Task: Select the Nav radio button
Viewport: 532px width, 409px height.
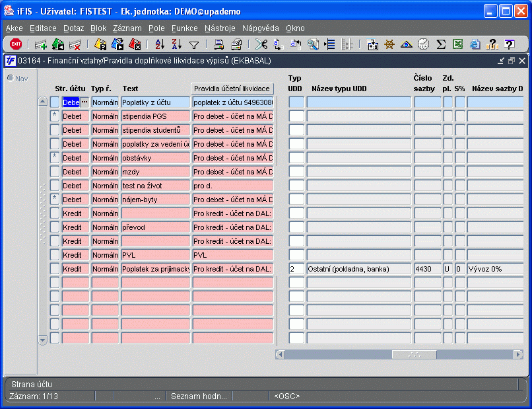Action: click(x=11, y=78)
